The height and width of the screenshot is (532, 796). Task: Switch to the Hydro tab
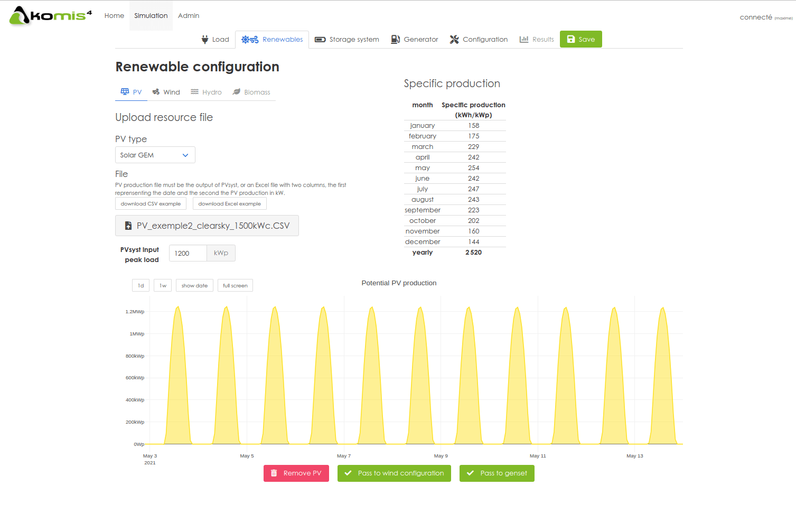(207, 92)
